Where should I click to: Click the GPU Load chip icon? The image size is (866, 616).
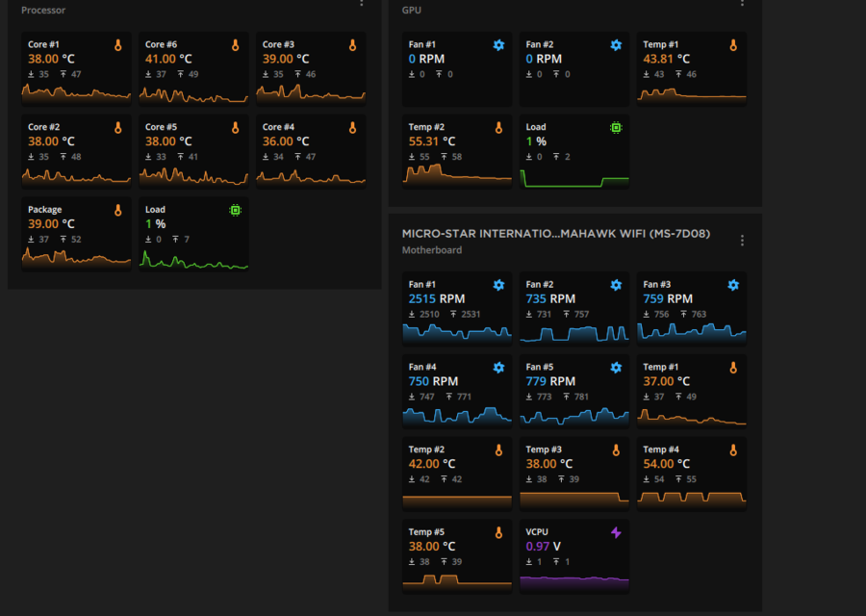[616, 127]
